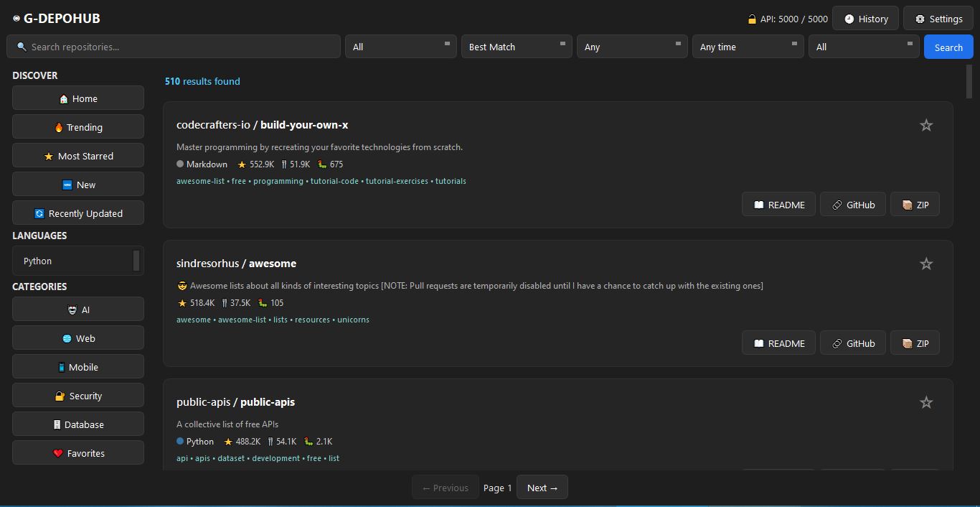This screenshot has width=980, height=507.
Task: Favorite build-your-own-x with its star toggle
Action: (926, 126)
